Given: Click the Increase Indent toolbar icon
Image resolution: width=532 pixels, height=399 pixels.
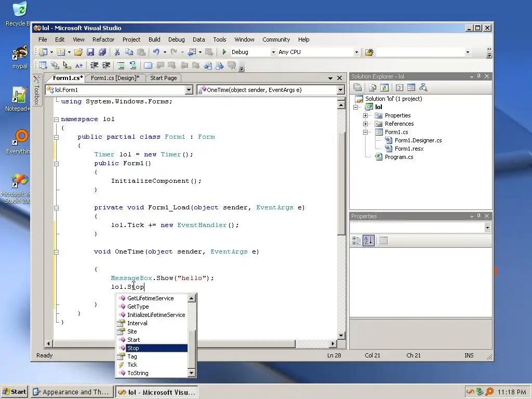Looking at the screenshot, I should (x=106, y=65).
